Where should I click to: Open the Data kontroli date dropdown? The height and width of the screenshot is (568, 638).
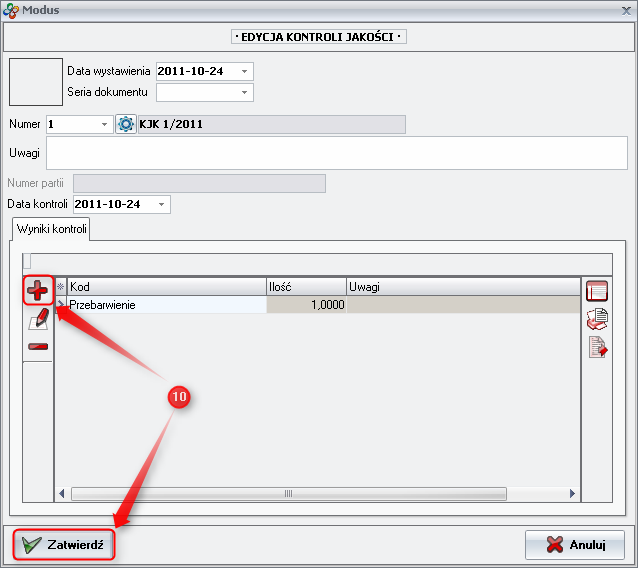click(x=161, y=204)
